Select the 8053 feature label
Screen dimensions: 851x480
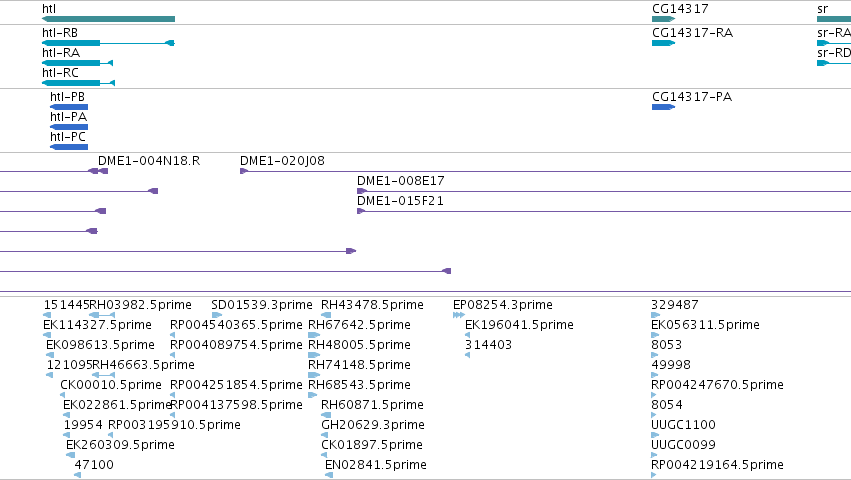(666, 345)
